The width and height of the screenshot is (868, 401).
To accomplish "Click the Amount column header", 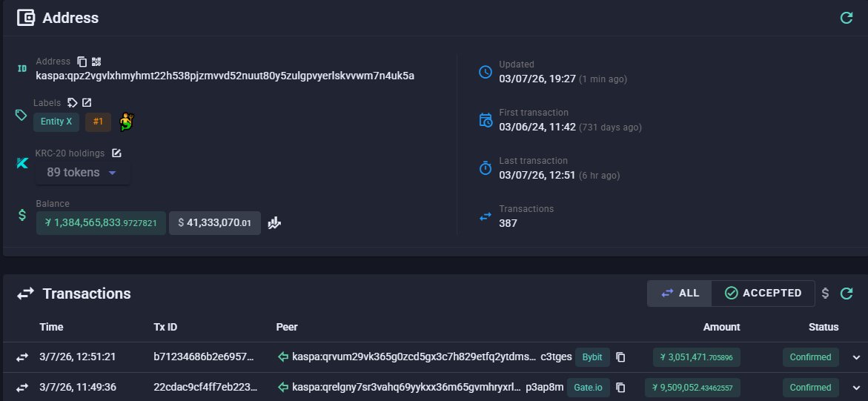I will tap(721, 327).
